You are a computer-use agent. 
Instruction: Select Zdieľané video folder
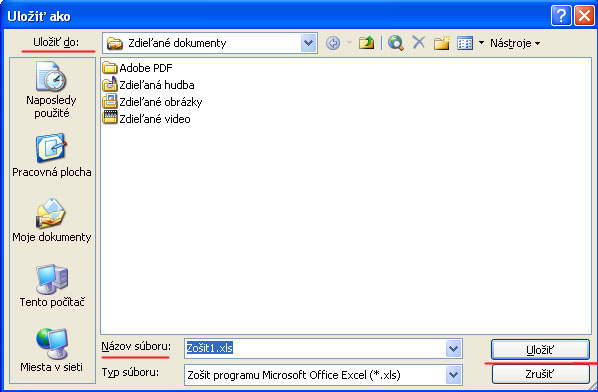point(146,119)
